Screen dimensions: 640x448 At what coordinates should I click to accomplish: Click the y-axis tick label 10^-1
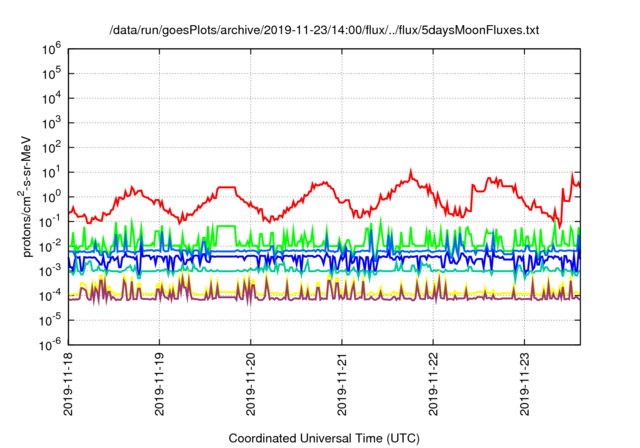pyautogui.click(x=51, y=222)
